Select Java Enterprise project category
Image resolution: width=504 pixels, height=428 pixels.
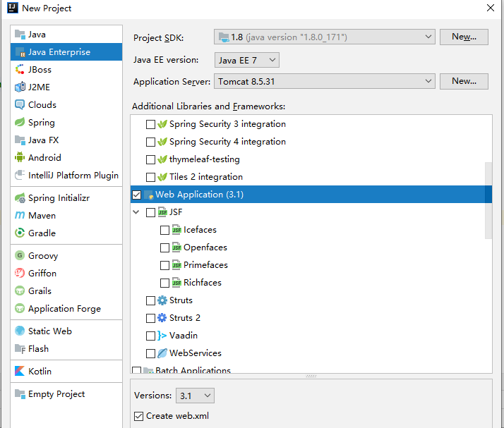click(x=66, y=52)
